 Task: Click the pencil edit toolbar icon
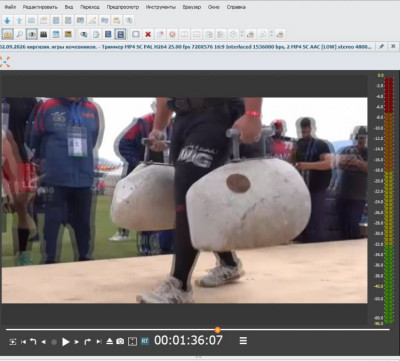pos(92,21)
